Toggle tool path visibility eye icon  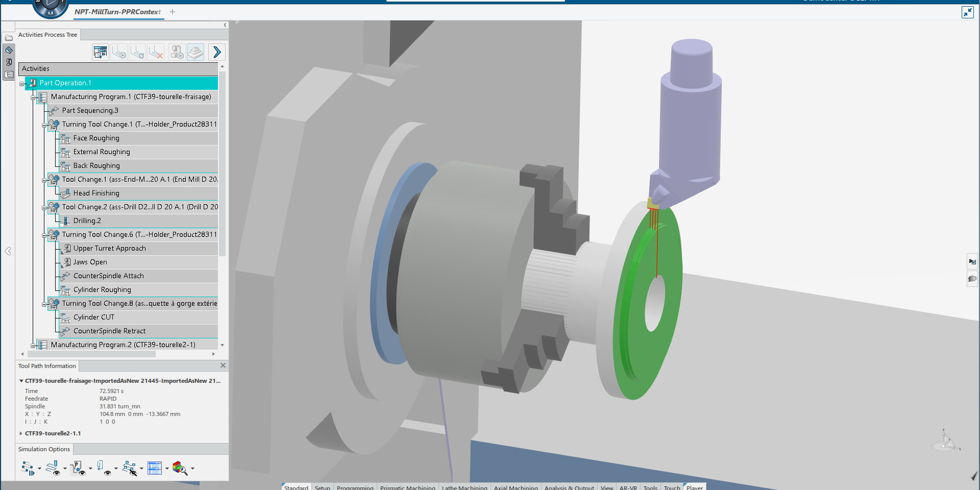click(x=53, y=468)
